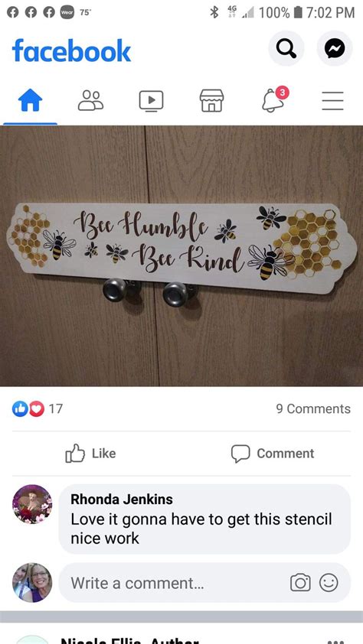
Task: Open the 9 Comments link
Action: pyautogui.click(x=313, y=408)
